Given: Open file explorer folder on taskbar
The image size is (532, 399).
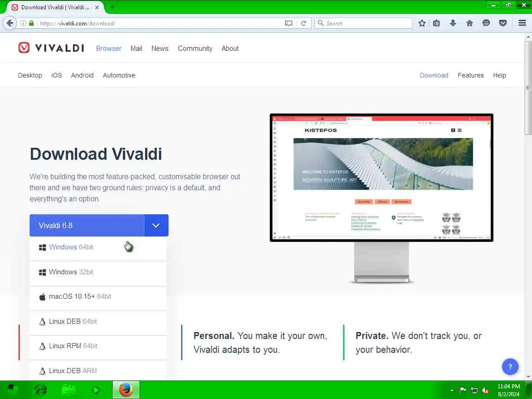Looking at the screenshot, I should point(69,390).
